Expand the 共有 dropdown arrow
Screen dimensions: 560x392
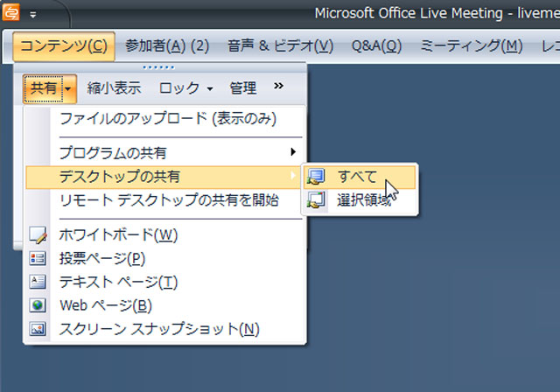(68, 88)
